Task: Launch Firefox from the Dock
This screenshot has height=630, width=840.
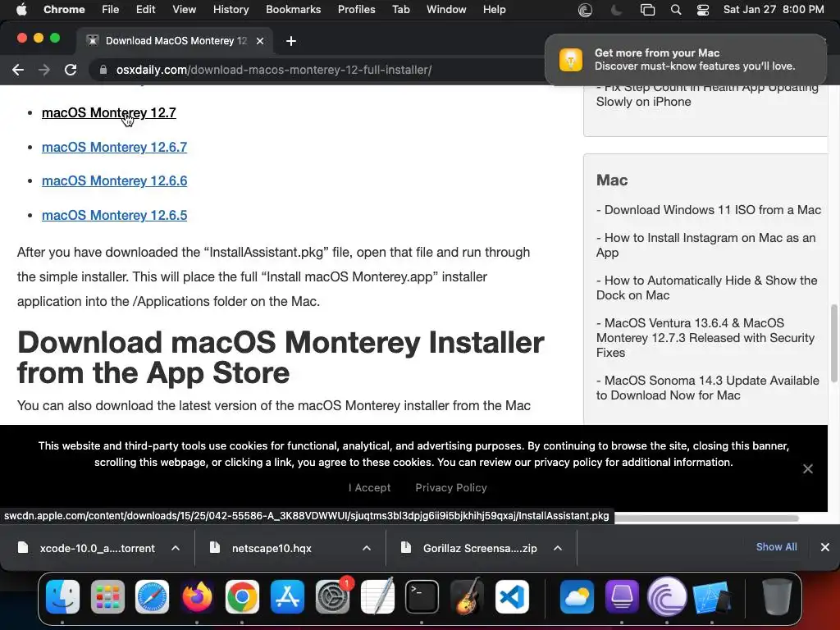Action: click(197, 596)
